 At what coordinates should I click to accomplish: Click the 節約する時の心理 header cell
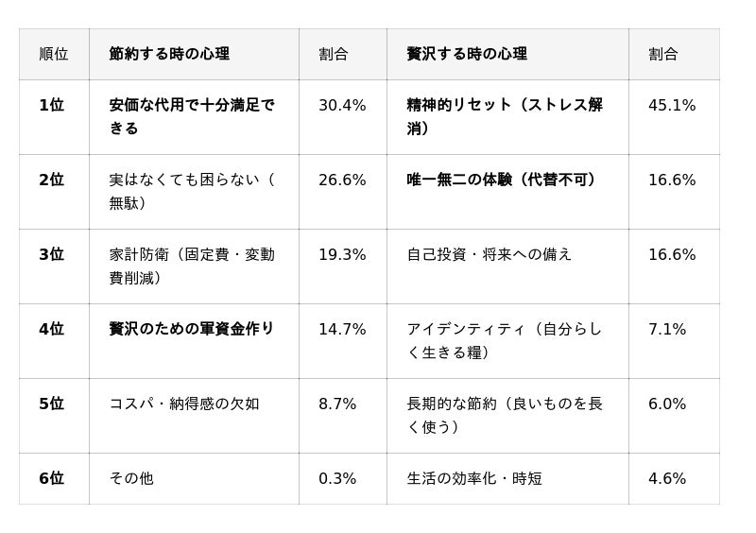(x=169, y=54)
